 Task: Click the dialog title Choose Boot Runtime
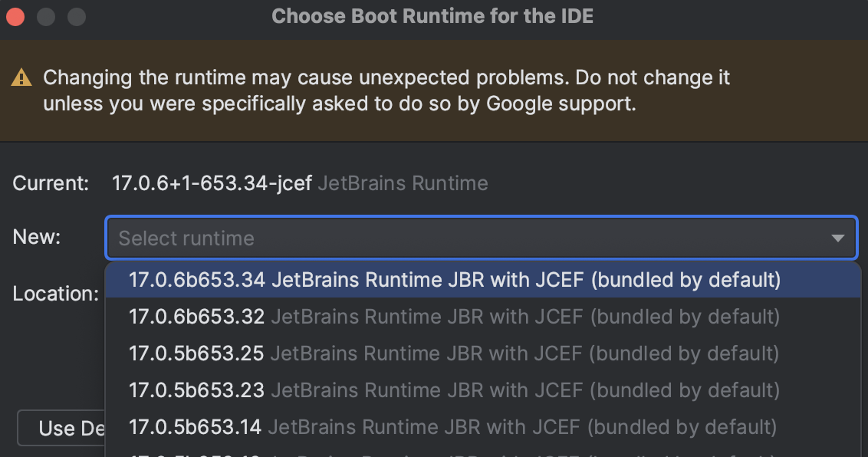point(432,16)
